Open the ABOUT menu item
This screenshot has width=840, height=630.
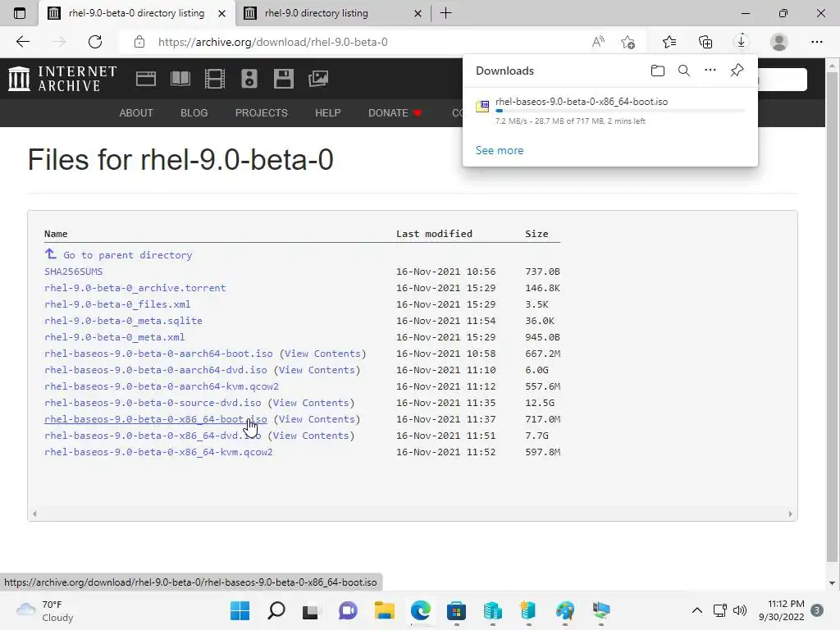pos(136,113)
